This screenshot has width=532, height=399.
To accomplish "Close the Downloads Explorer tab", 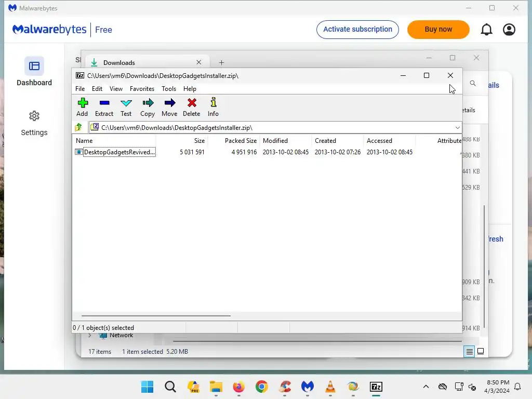I will pos(199,62).
